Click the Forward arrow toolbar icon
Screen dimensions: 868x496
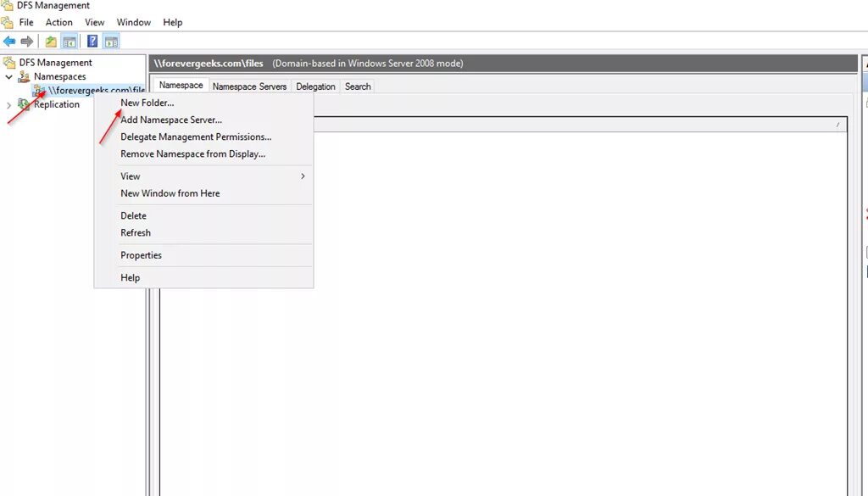tap(26, 42)
